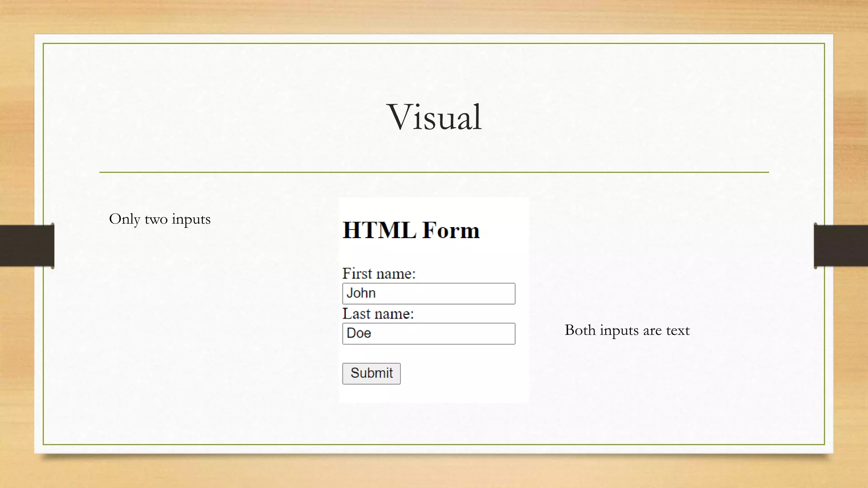Click the wood background above the slide
The width and height of the screenshot is (868, 488).
tap(434, 16)
